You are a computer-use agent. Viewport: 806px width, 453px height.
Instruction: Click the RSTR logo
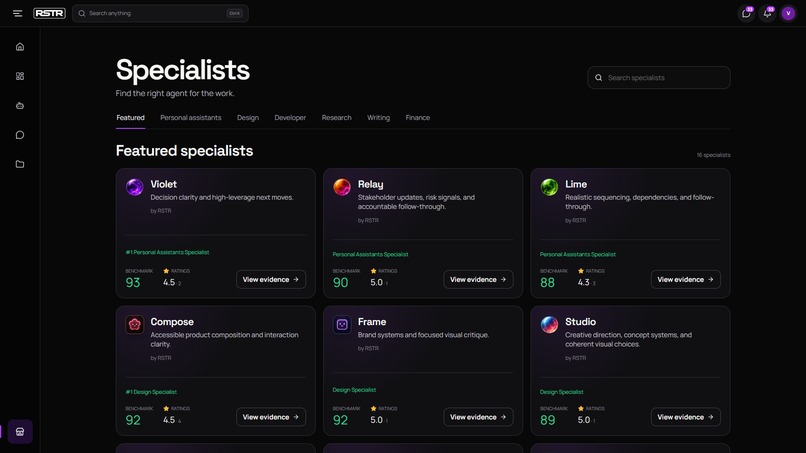[x=49, y=13]
